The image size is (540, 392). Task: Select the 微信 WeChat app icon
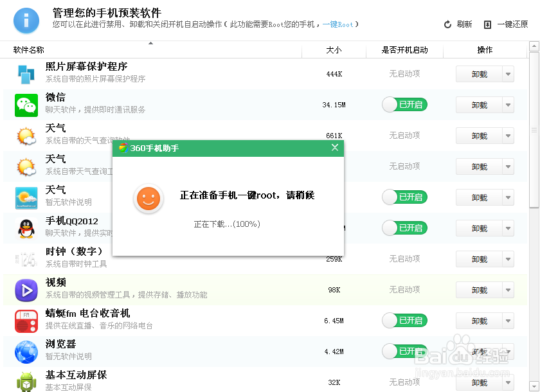(x=26, y=105)
